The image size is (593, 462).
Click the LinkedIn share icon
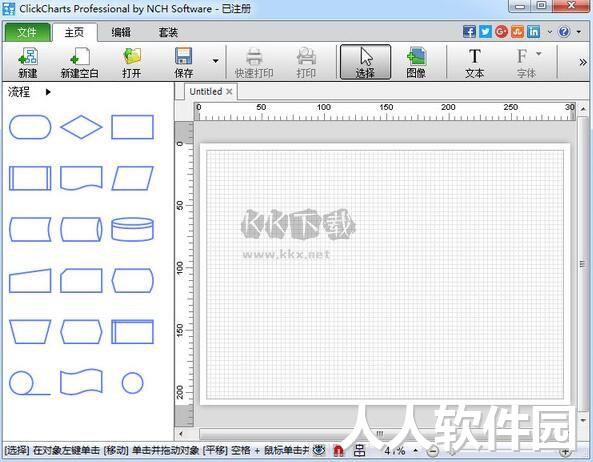pos(534,31)
